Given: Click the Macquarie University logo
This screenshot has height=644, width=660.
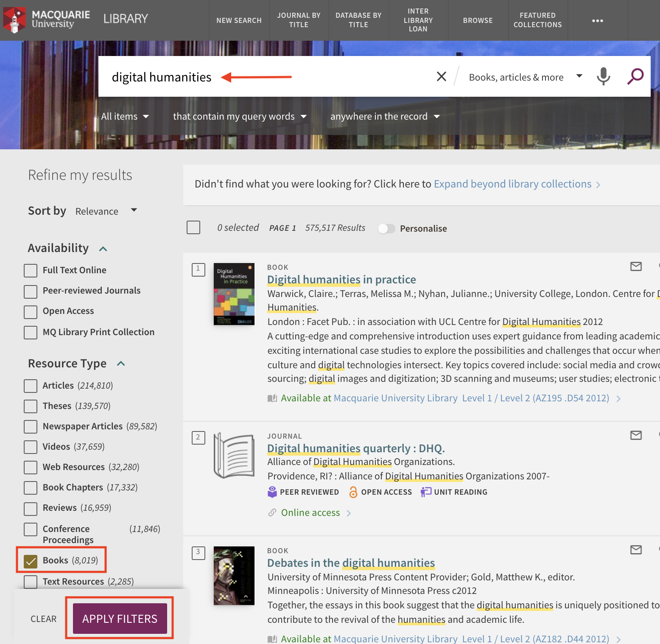Looking at the screenshot, I should [47, 20].
